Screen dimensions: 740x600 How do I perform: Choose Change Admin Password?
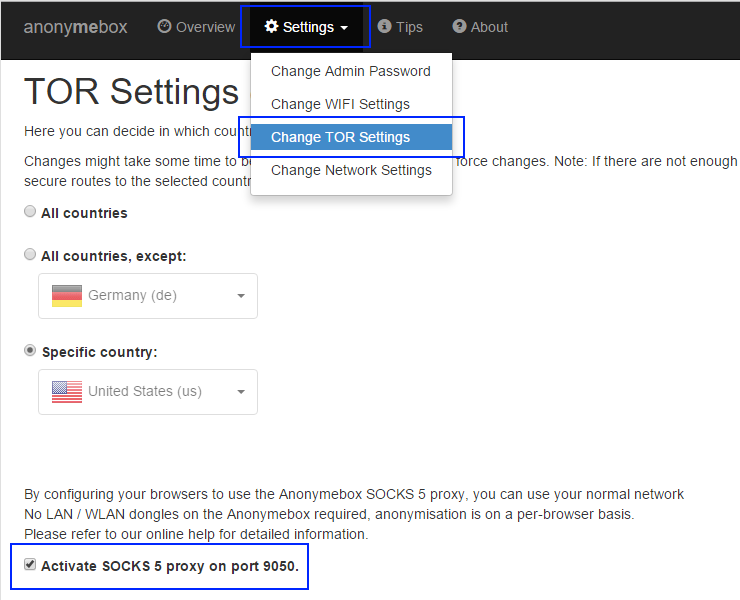click(351, 71)
